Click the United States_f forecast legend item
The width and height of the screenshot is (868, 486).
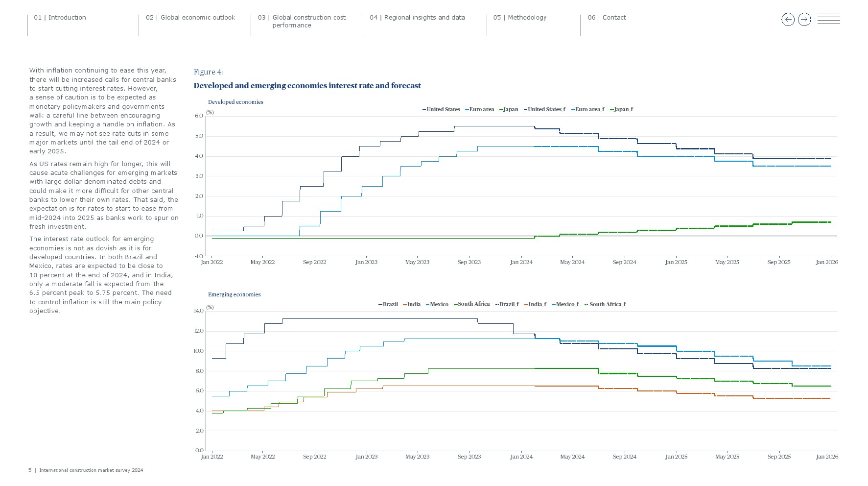click(546, 110)
